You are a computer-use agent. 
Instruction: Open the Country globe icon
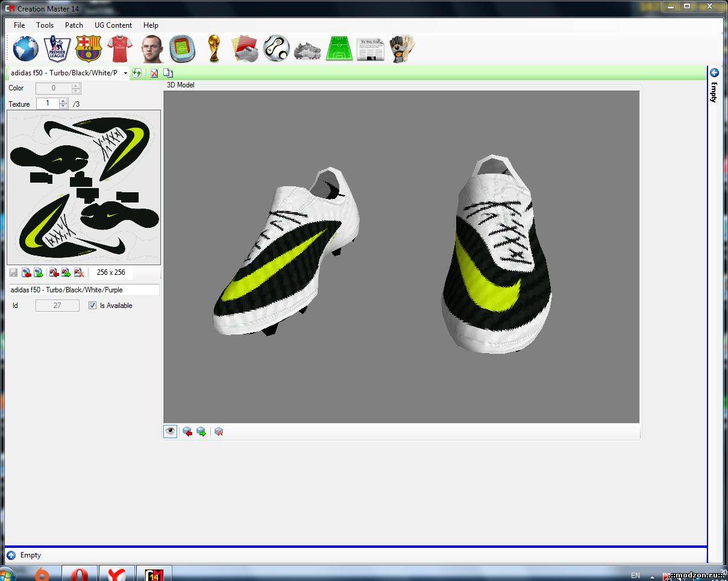coord(25,49)
